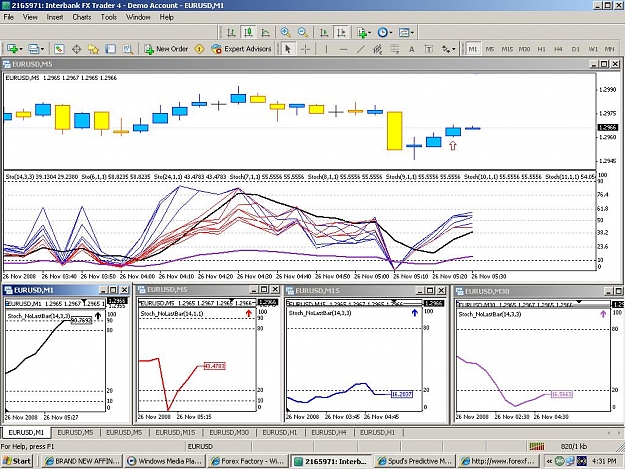Select the vertical line drawing tool
Image resolution: width=625 pixels, height=469 pixels.
point(326,49)
